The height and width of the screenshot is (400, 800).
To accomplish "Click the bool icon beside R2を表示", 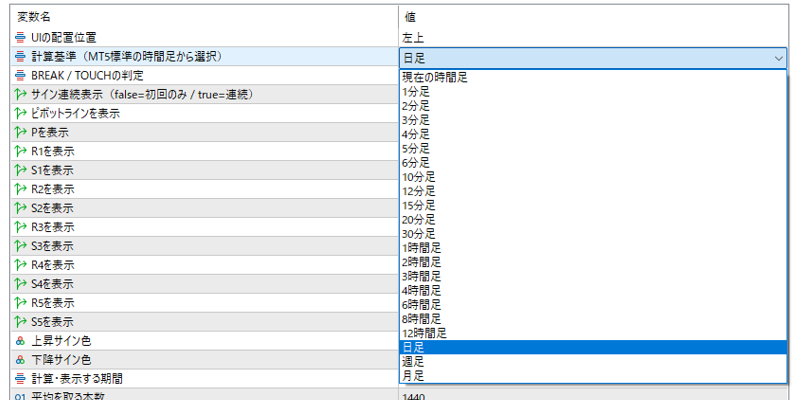I will coord(20,189).
